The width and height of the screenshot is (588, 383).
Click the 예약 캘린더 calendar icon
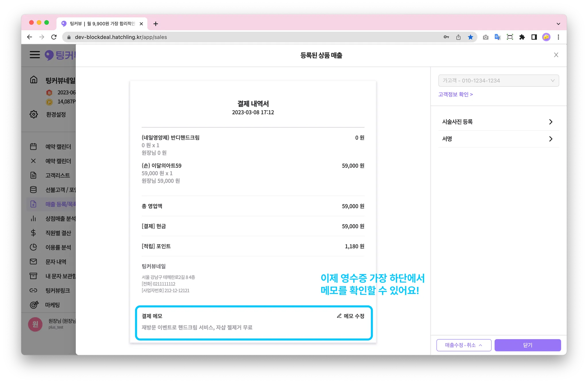coord(33,146)
